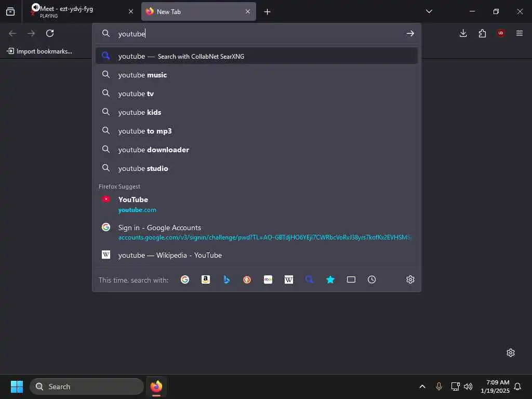This screenshot has width=532, height=399.
Task: Open search settings gear in dropdown
Action: click(410, 280)
